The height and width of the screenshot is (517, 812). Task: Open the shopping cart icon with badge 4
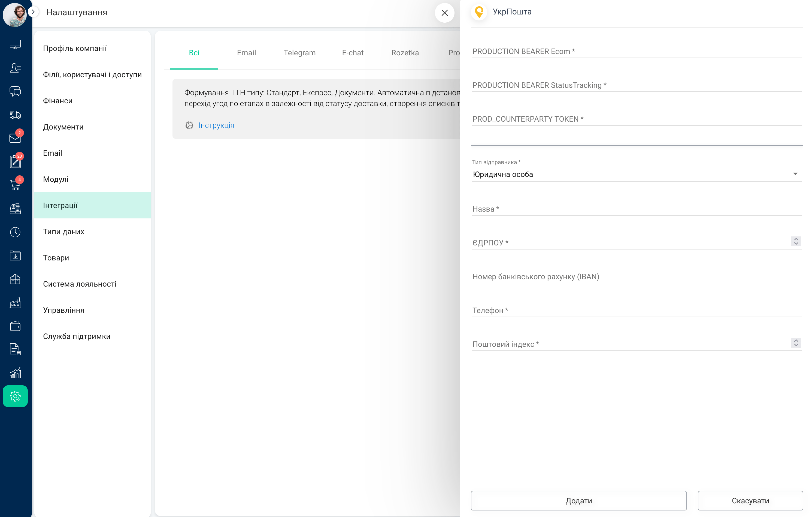(x=15, y=185)
